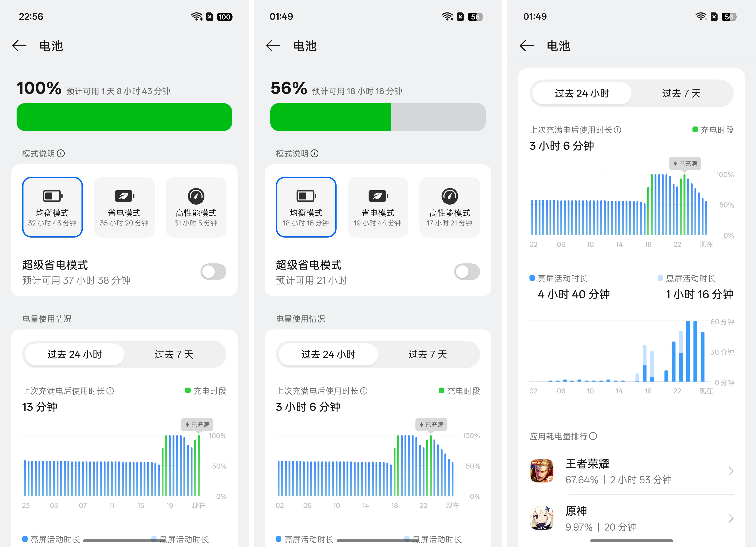The width and height of the screenshot is (756, 547).
Task: Switch to 过去 7 天 tab in left panel
Action: click(174, 354)
